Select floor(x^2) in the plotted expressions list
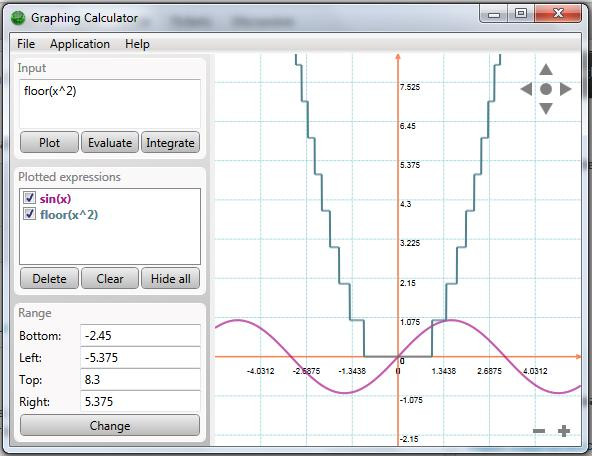Viewport: 592px width, 456px height. tap(69, 215)
